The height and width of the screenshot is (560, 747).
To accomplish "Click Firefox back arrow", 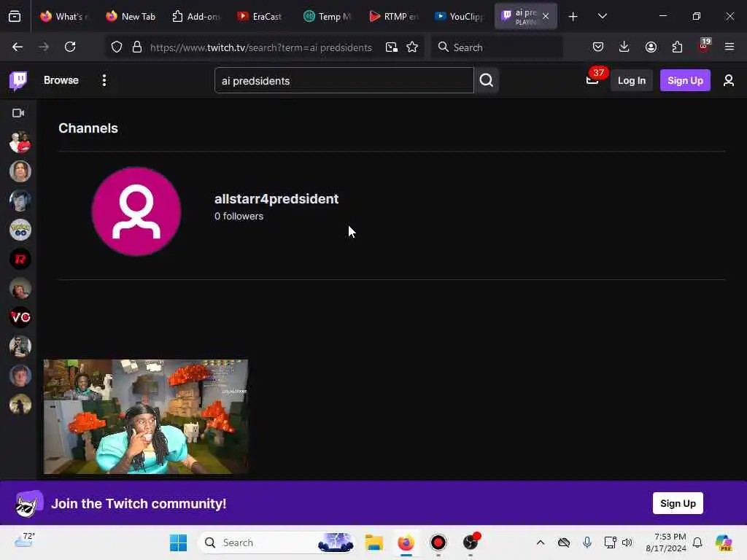I will pyautogui.click(x=18, y=47).
